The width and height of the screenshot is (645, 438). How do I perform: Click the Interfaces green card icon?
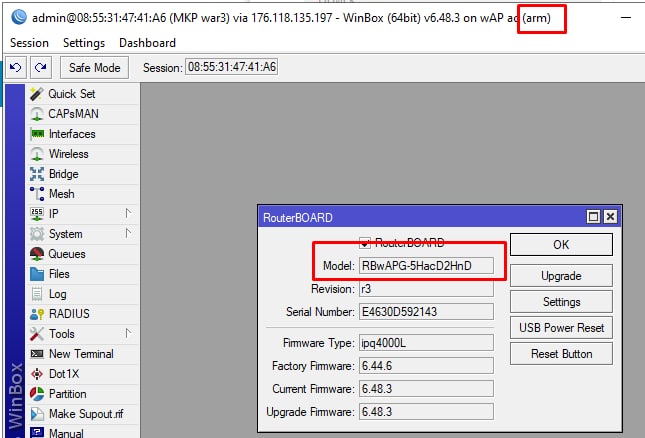(x=37, y=134)
